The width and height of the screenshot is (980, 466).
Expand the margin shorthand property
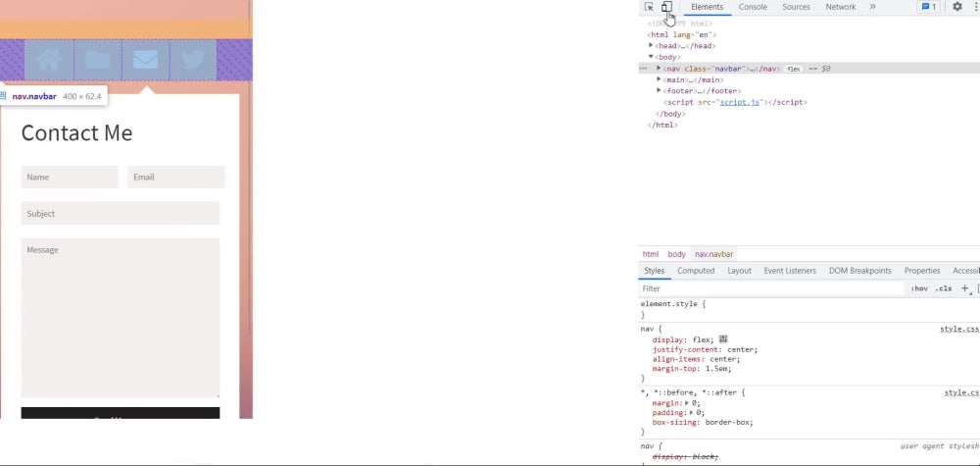(686, 403)
